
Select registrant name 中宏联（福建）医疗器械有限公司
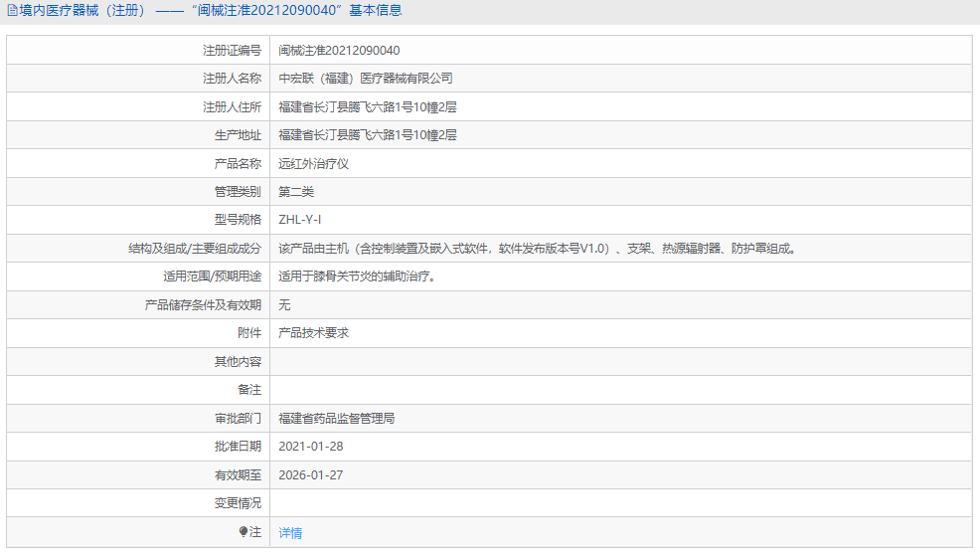pos(366,79)
